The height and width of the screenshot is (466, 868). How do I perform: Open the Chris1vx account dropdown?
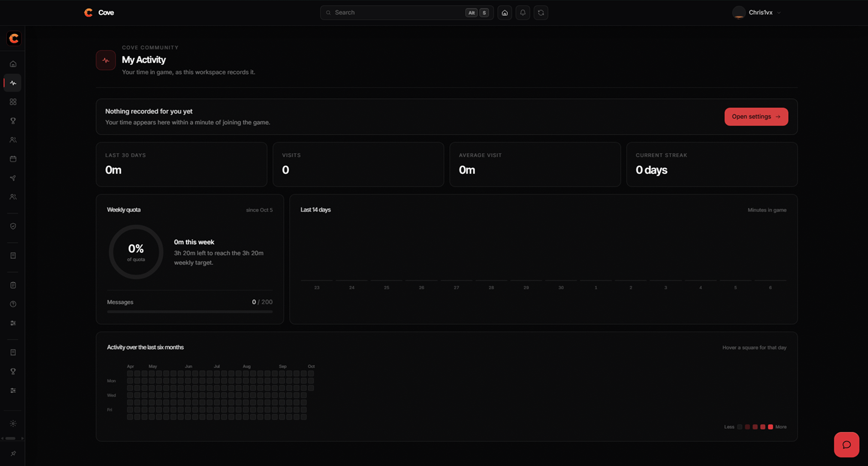[x=757, y=13]
